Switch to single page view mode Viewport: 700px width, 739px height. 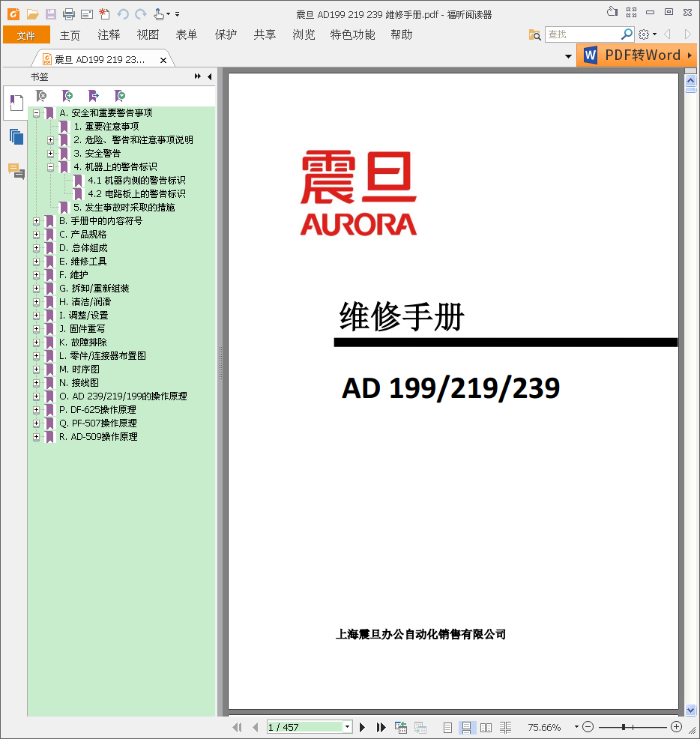tap(448, 727)
